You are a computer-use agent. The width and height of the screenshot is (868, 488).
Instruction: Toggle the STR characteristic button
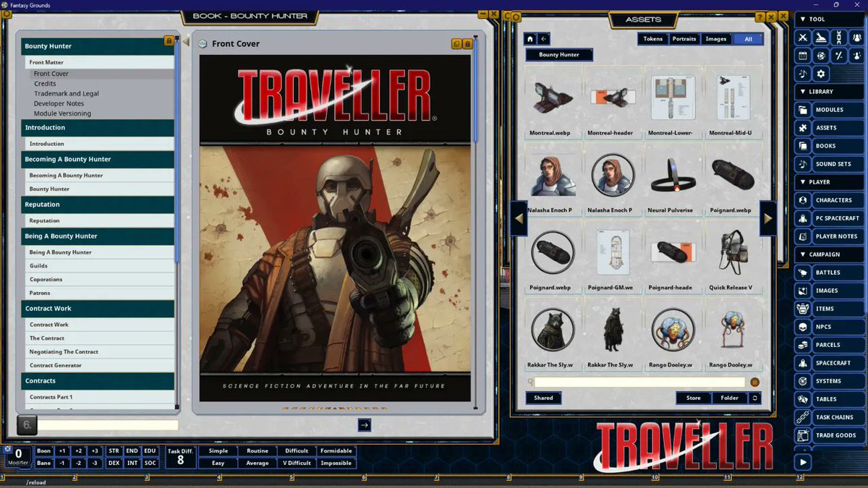click(114, 451)
